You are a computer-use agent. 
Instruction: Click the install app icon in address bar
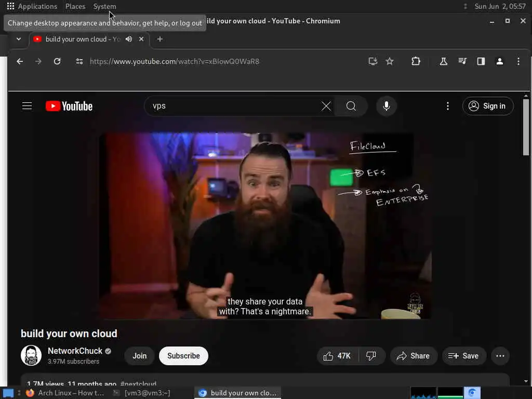tap(373, 61)
